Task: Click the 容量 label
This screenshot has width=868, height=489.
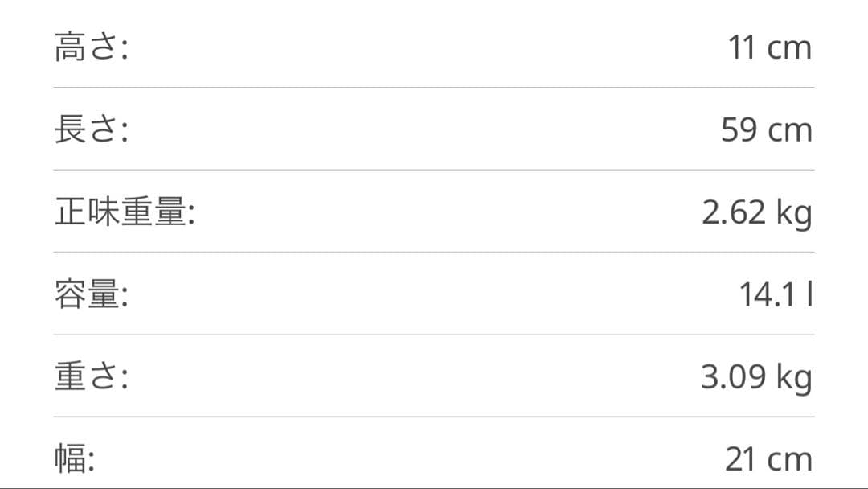Action: pos(92,295)
